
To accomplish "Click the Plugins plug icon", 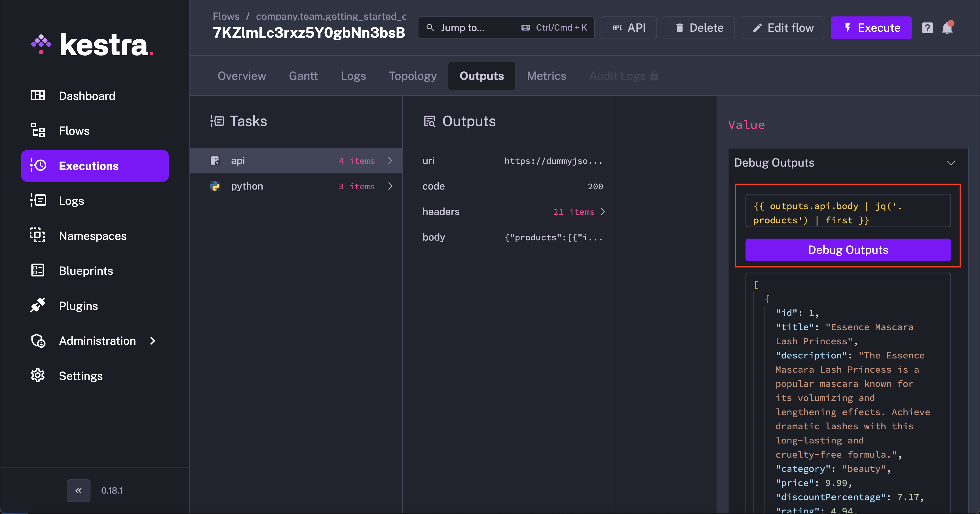I will click(x=37, y=305).
